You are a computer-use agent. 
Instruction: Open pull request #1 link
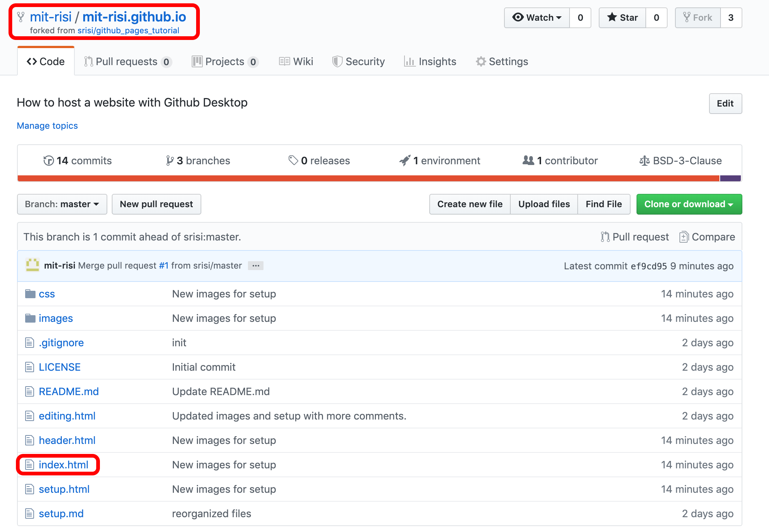coord(164,266)
